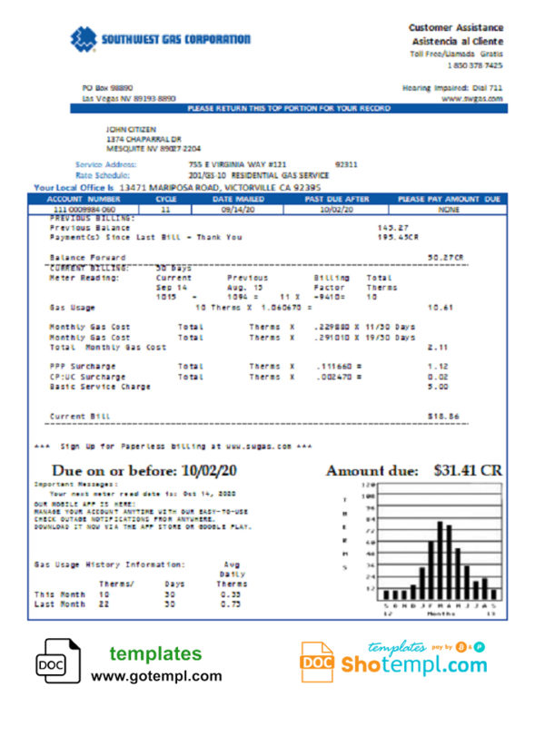The height and width of the screenshot is (756, 545).
Task: Select amount due $31.41 CR
Action: click(x=468, y=470)
